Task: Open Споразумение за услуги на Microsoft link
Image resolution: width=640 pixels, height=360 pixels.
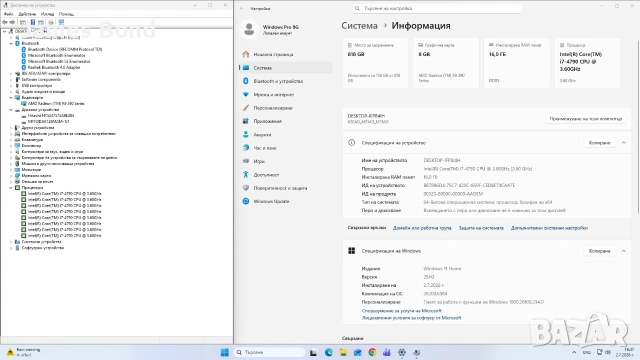Action: pos(401,311)
